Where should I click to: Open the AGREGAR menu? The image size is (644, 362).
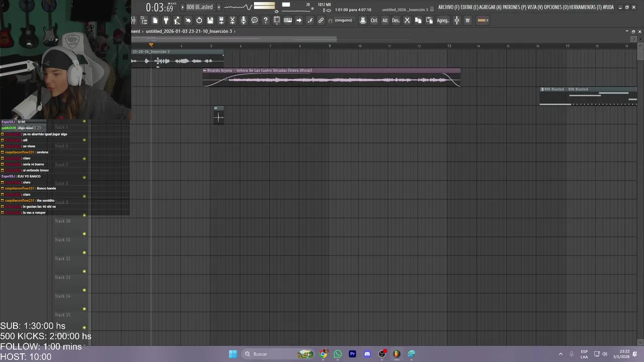491,7
